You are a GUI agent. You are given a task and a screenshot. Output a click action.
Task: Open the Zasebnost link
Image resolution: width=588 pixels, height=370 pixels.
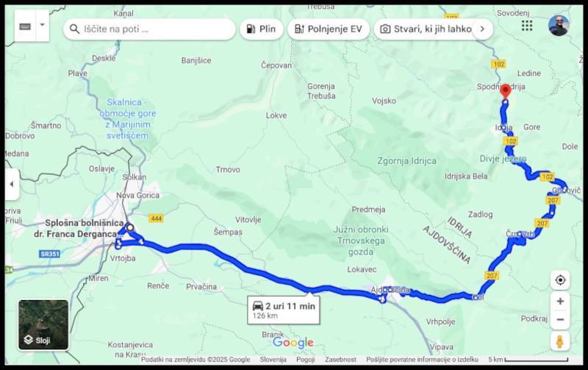tap(340, 360)
